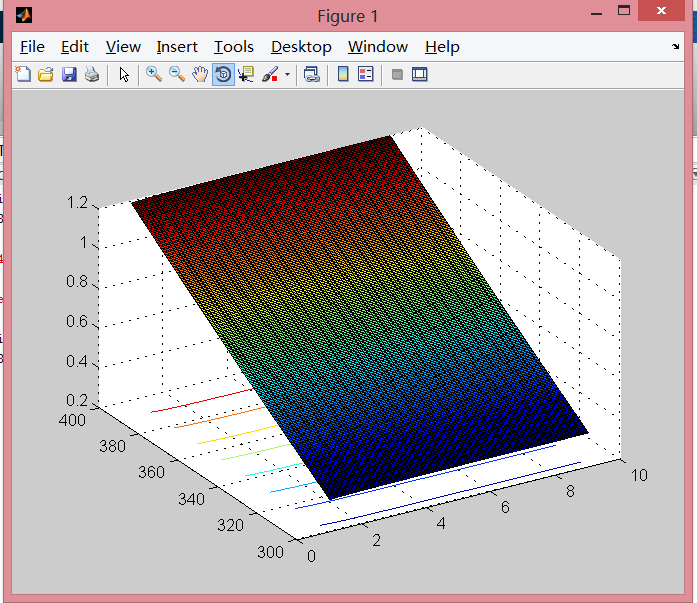Click the Link Plot toolbar button
Screen dimensions: 697x603
pyautogui.click(x=312, y=74)
